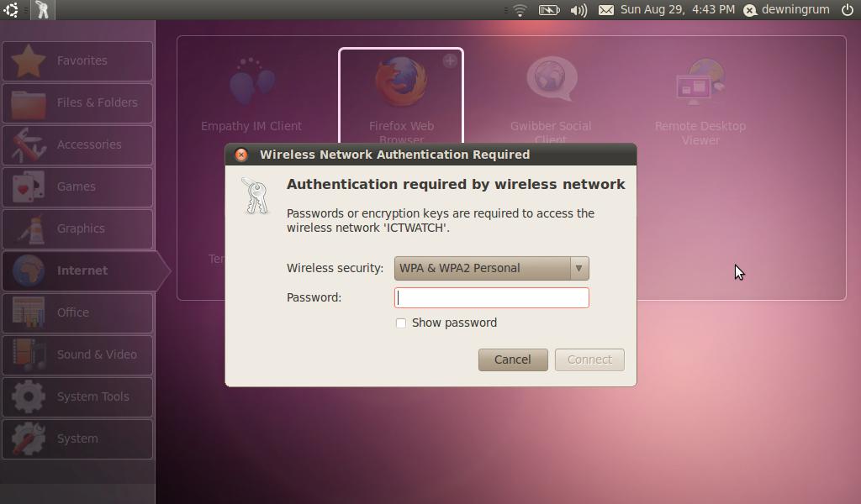Close the wireless authentication dialog
861x504 pixels.
pyautogui.click(x=241, y=155)
